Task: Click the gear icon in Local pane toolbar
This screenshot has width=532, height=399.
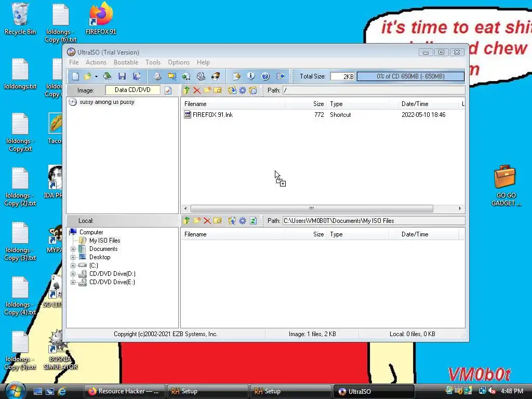Action: coord(242,220)
